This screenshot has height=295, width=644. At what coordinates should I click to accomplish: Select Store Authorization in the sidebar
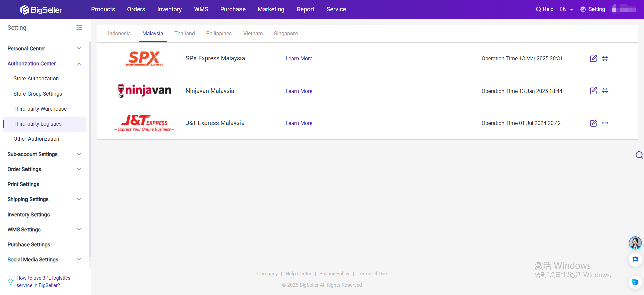tap(36, 79)
